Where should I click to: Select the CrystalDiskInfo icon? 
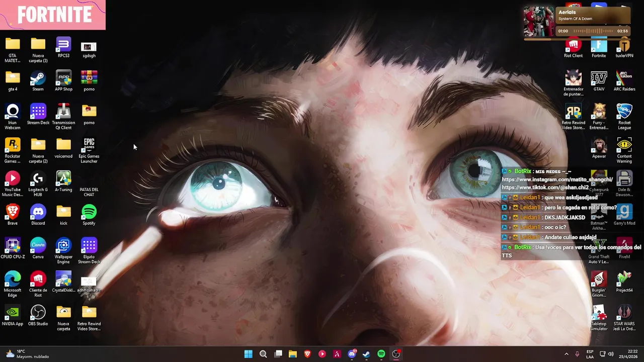pos(63,283)
